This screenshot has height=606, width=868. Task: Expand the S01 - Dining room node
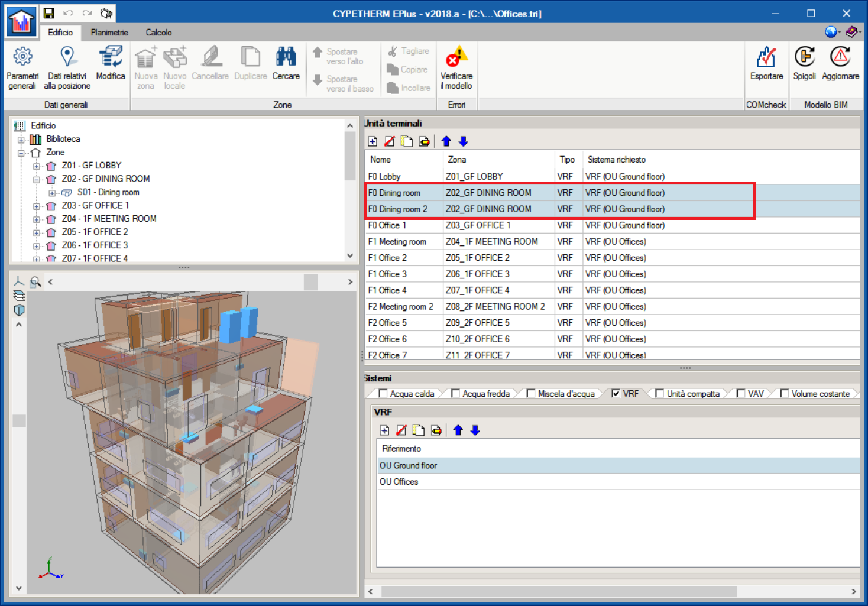(x=52, y=193)
